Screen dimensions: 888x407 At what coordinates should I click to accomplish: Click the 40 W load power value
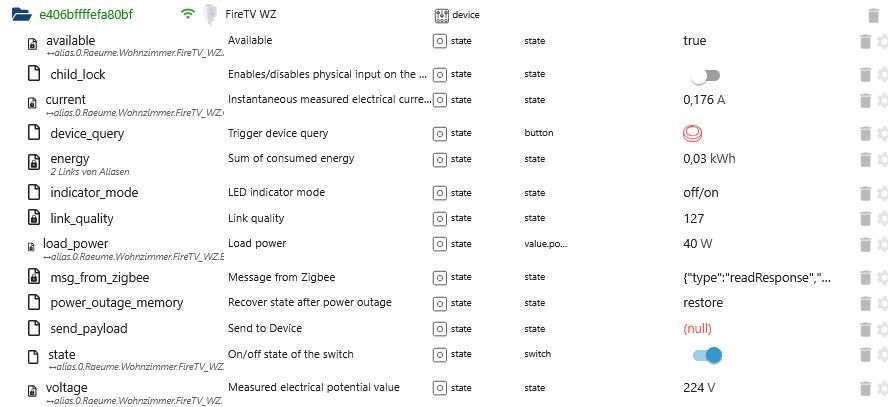click(x=698, y=244)
